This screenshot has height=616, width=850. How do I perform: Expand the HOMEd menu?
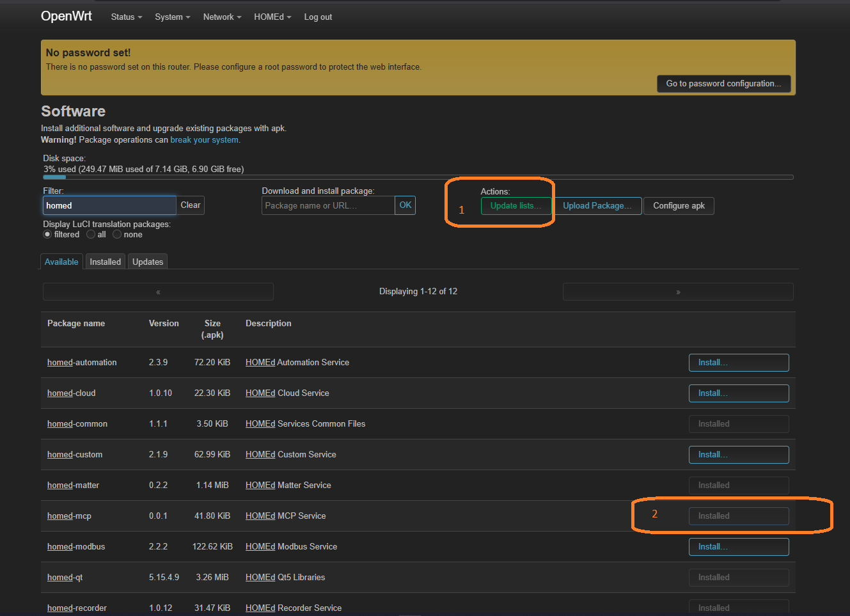(272, 17)
